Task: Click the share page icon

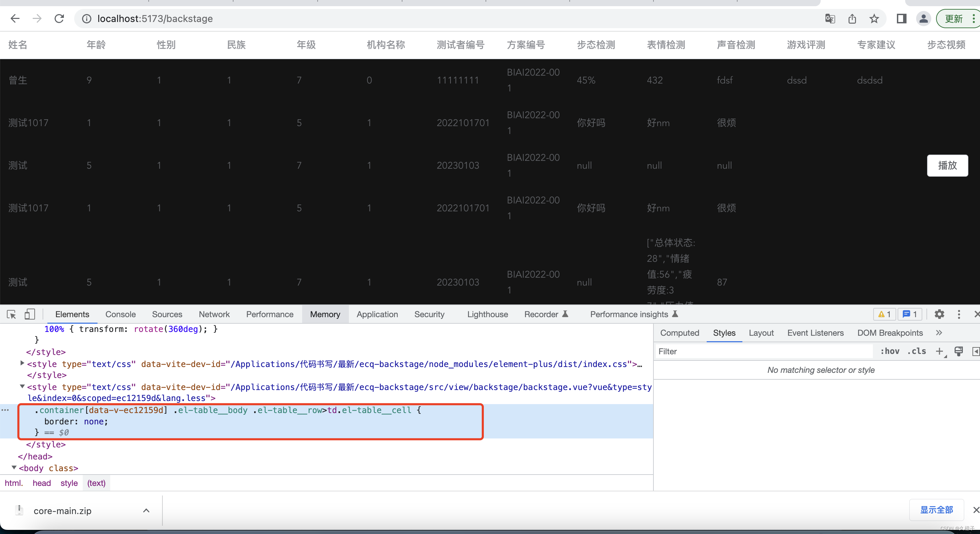Action: 852,19
